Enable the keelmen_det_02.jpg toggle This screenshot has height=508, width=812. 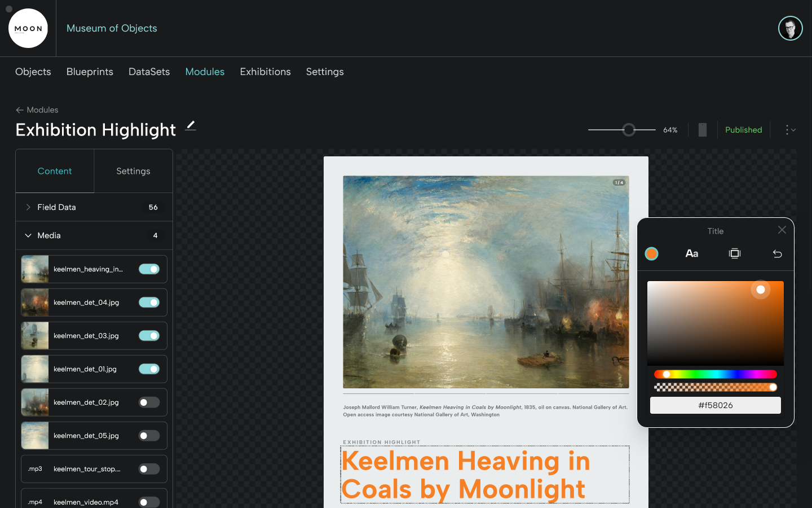pos(149,402)
